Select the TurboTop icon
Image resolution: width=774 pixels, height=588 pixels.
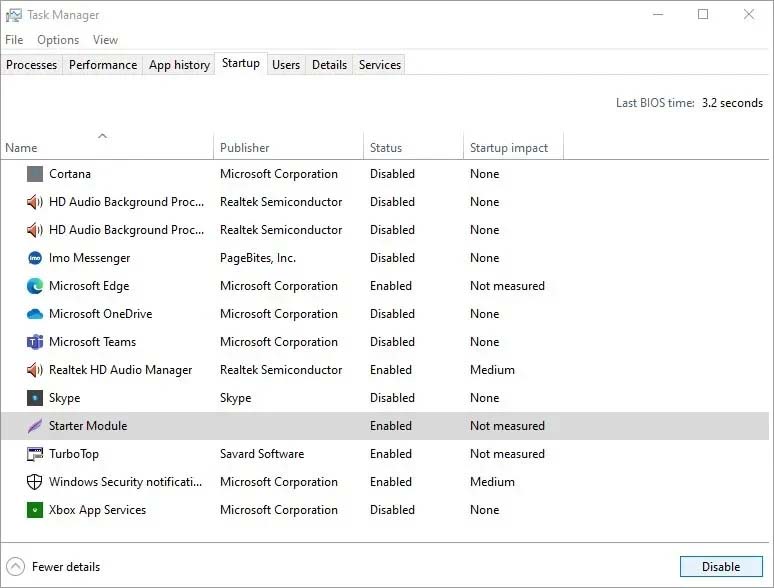(35, 454)
